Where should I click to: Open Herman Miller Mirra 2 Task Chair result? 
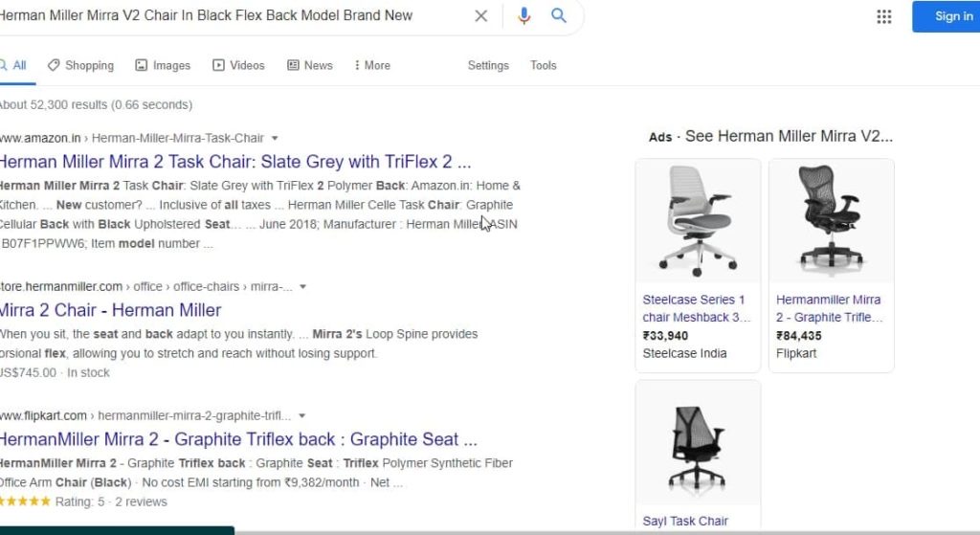(x=234, y=162)
